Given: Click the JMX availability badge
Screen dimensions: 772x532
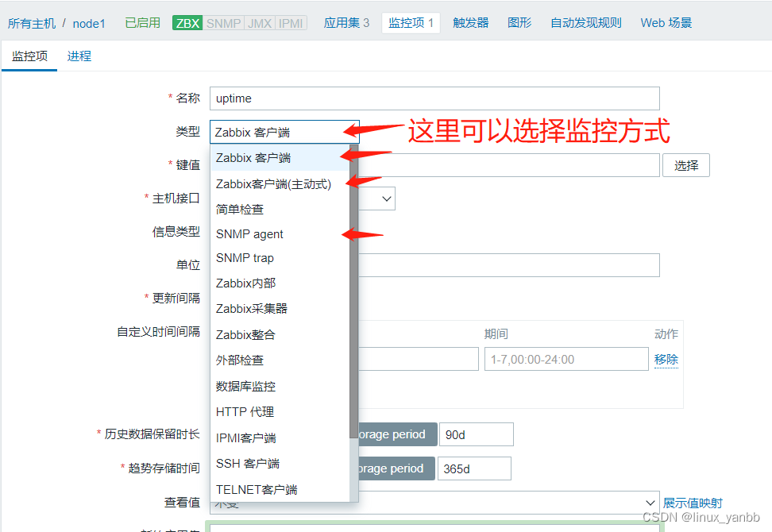Looking at the screenshot, I should click(x=260, y=23).
